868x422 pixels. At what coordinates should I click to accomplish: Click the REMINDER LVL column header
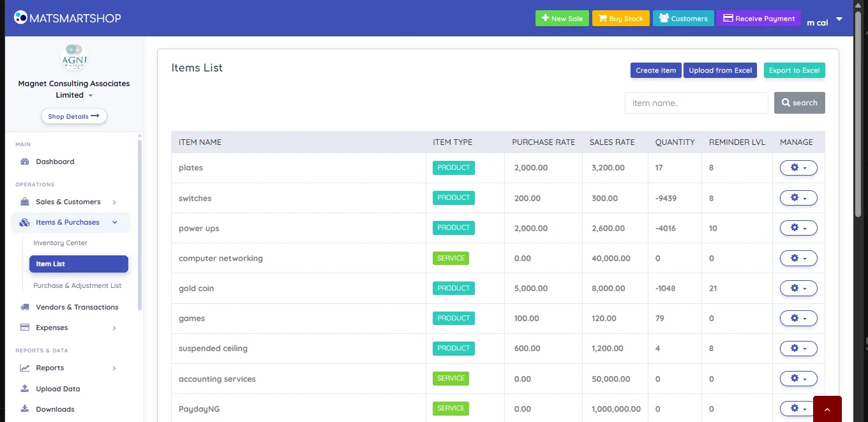[x=737, y=142]
